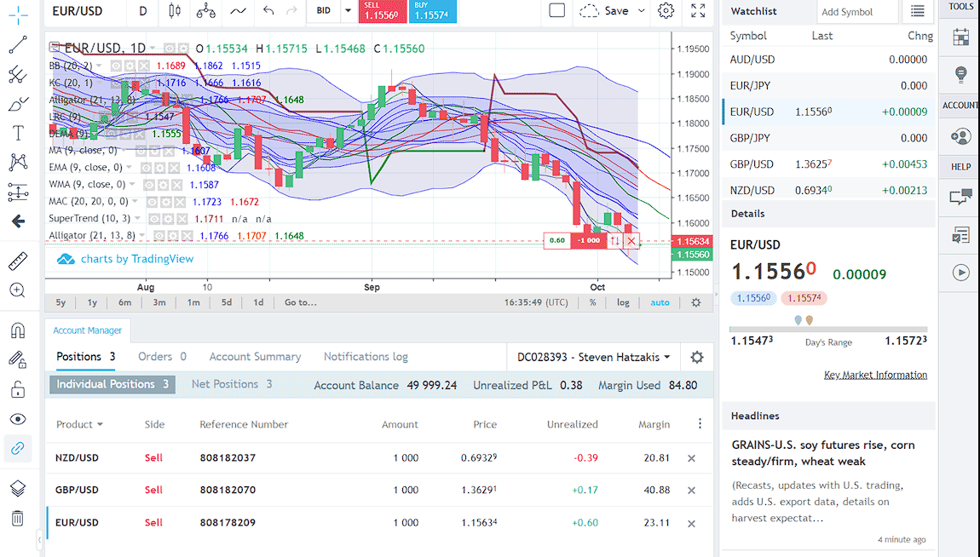Toggle hide all drawings eye icon

[x=18, y=419]
